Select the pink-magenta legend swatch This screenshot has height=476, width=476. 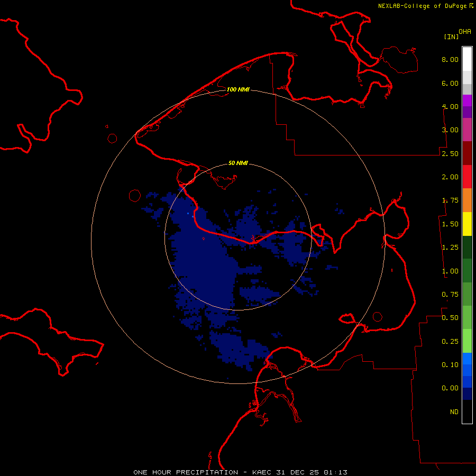467,130
